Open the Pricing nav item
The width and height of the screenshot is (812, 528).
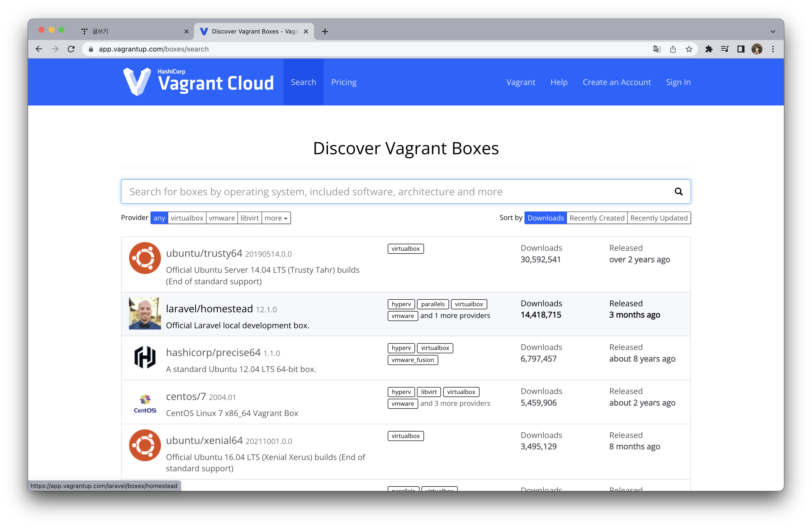[343, 82]
